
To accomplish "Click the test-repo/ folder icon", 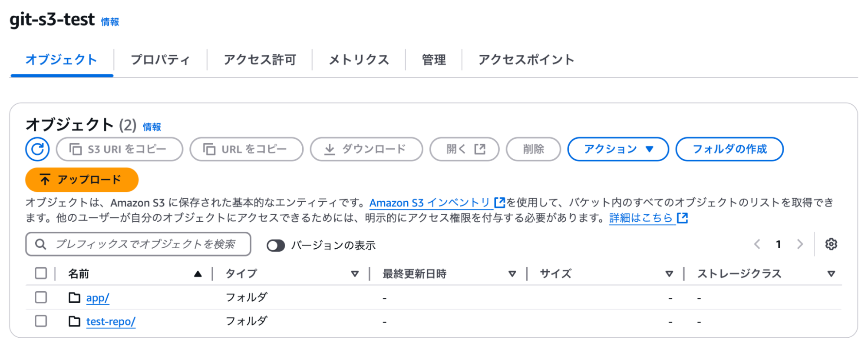I will 75,321.
